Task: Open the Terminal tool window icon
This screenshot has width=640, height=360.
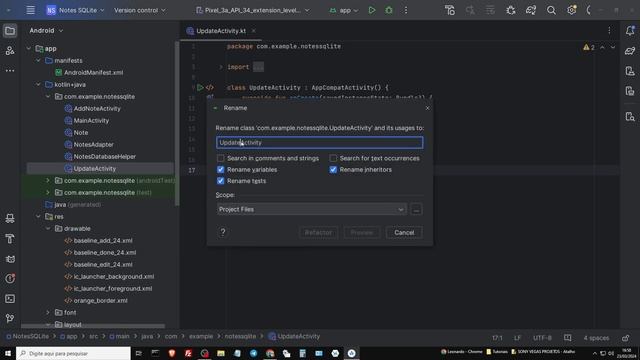Action: [10, 299]
